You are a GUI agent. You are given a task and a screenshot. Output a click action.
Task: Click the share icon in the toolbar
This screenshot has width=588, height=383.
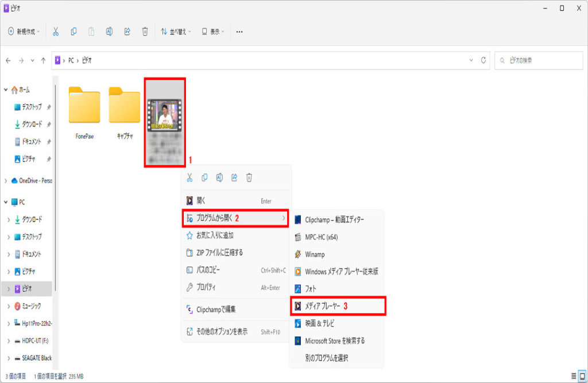[127, 32]
